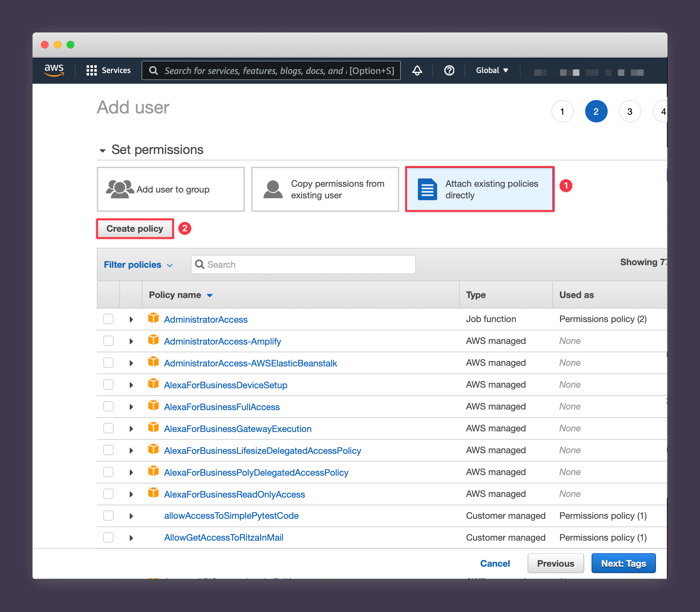The width and height of the screenshot is (700, 612).
Task: Click the AlexaForBusinessPolyDelegatedAccessPolicy box icon
Action: coord(153,471)
